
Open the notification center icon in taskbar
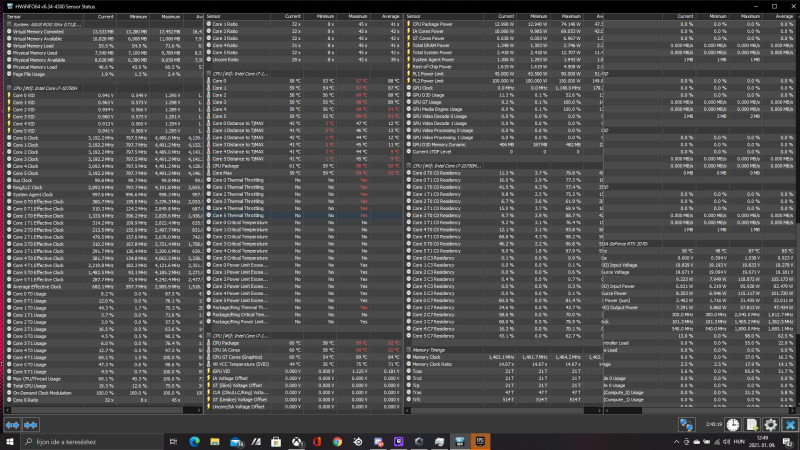pyautogui.click(x=788, y=442)
